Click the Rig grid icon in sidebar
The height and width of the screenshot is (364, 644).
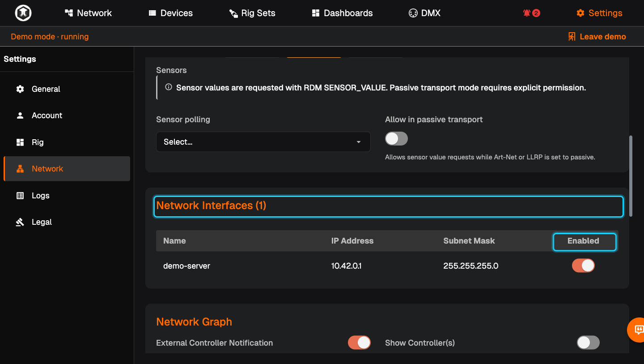20,142
